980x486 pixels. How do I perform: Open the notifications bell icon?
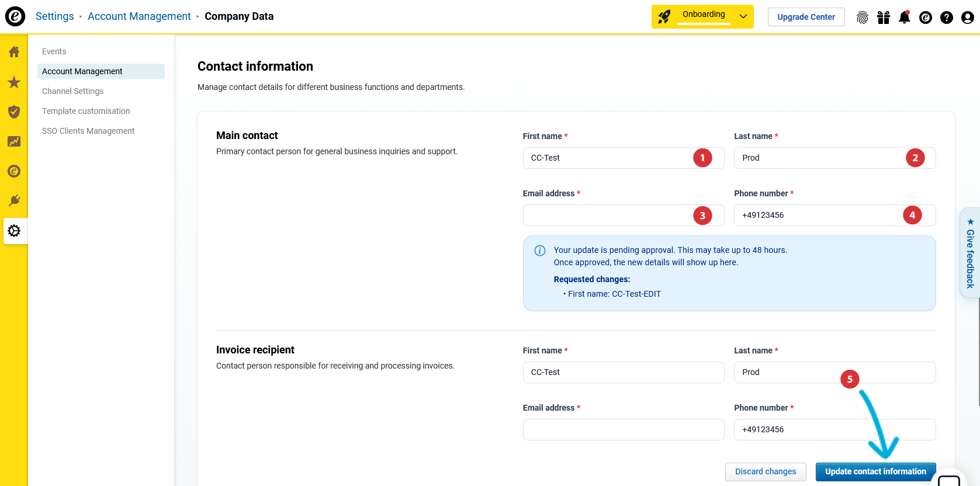coord(904,18)
